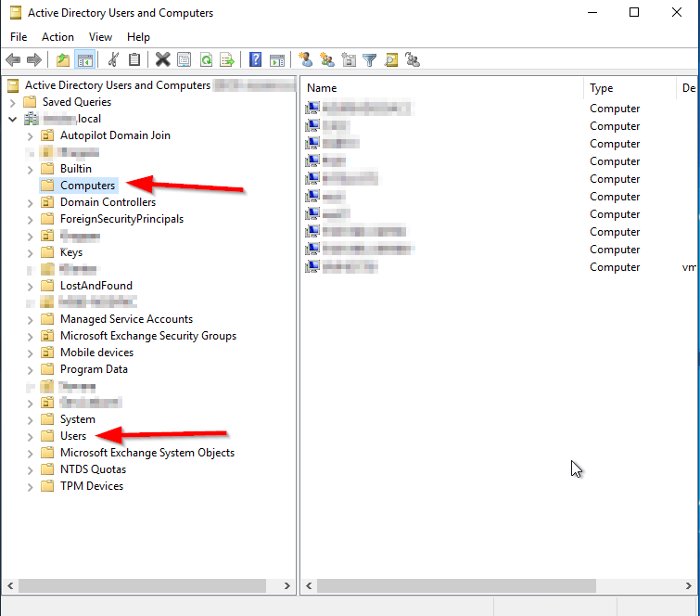Click the Description column header
Image resolution: width=700 pixels, height=616 pixels.
click(688, 88)
